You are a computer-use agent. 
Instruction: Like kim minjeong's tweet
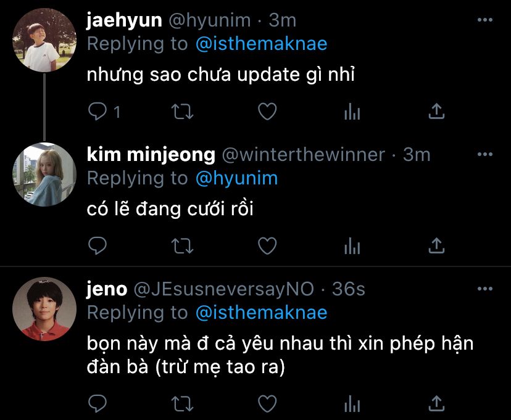click(x=267, y=245)
